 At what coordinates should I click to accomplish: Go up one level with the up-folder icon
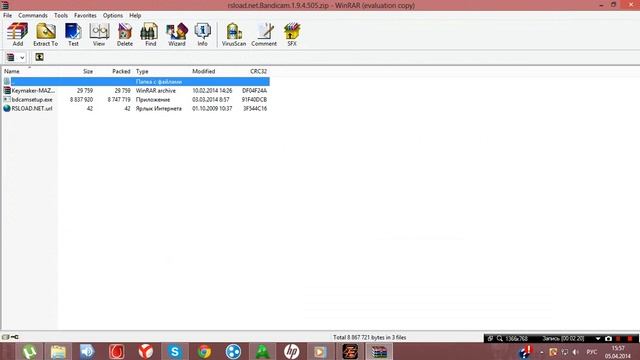coord(39,57)
